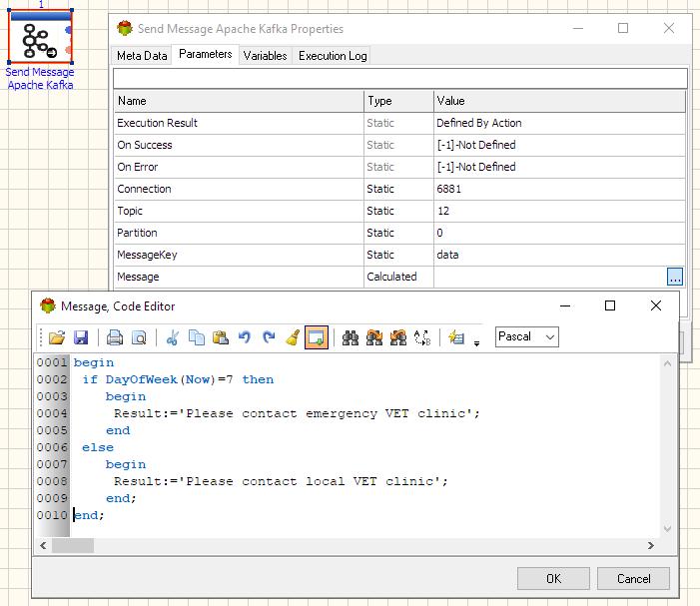Viewport: 700px width, 606px height.
Task: Focus the empty field above parameters table
Action: [400, 79]
